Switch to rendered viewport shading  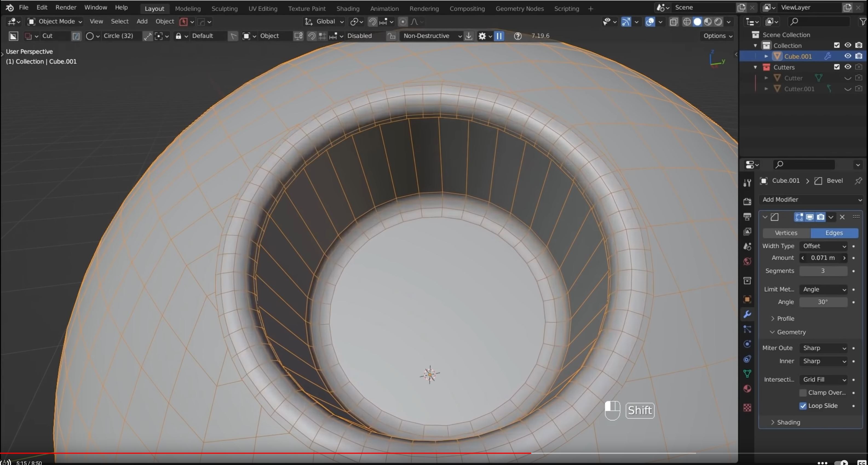[718, 22]
